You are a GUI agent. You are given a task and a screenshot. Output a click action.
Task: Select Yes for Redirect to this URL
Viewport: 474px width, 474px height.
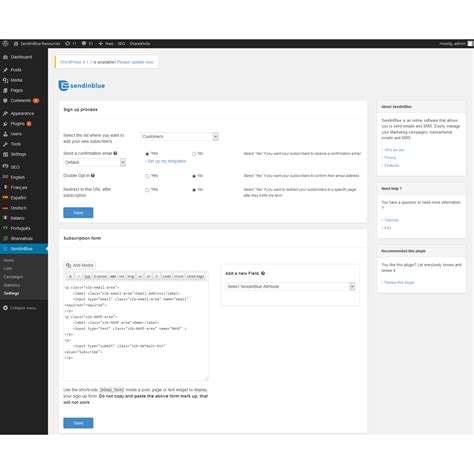[147, 190]
